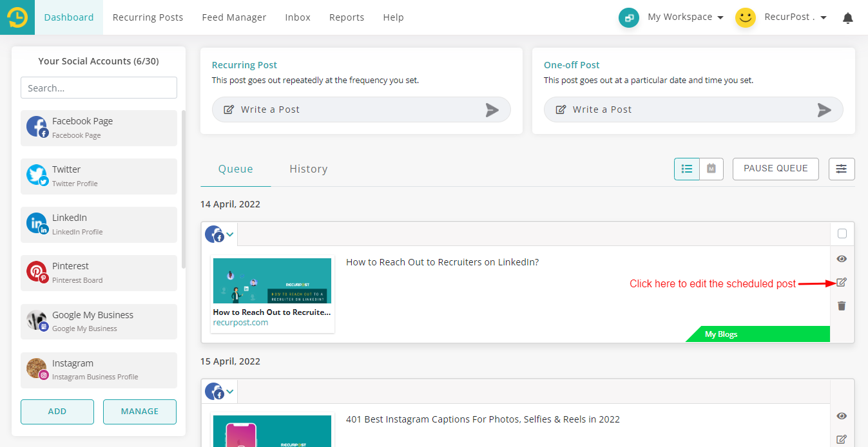Click the '401 Best Instagram Captions' post title
The height and width of the screenshot is (447, 868).
[x=483, y=419]
